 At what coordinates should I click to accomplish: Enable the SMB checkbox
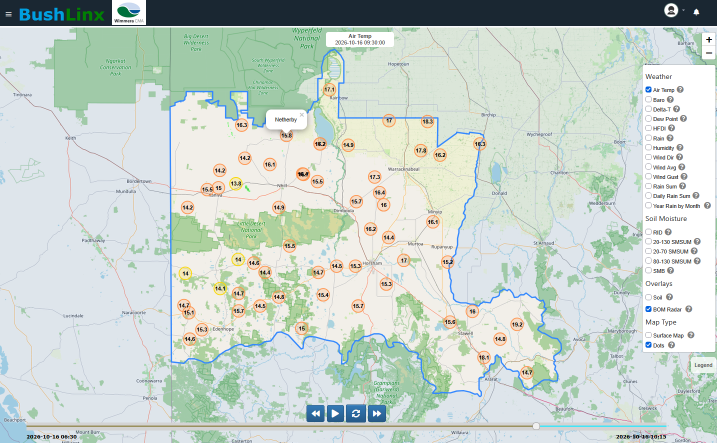[x=648, y=271]
